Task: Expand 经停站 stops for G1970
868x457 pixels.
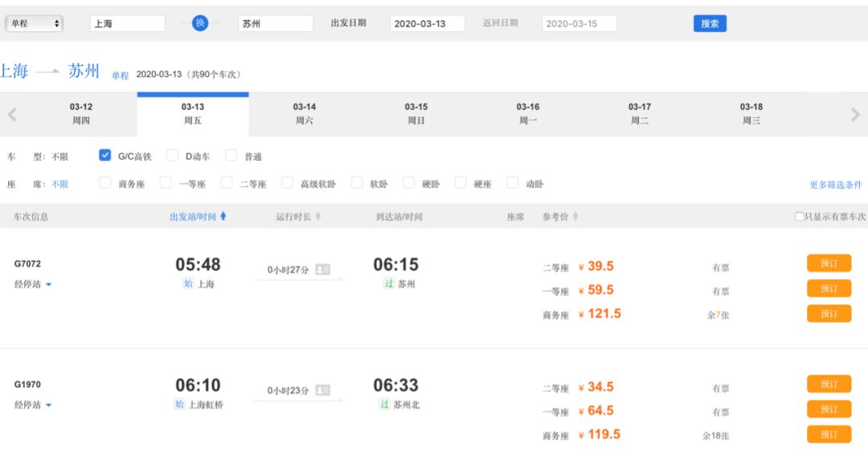Action: coord(33,405)
